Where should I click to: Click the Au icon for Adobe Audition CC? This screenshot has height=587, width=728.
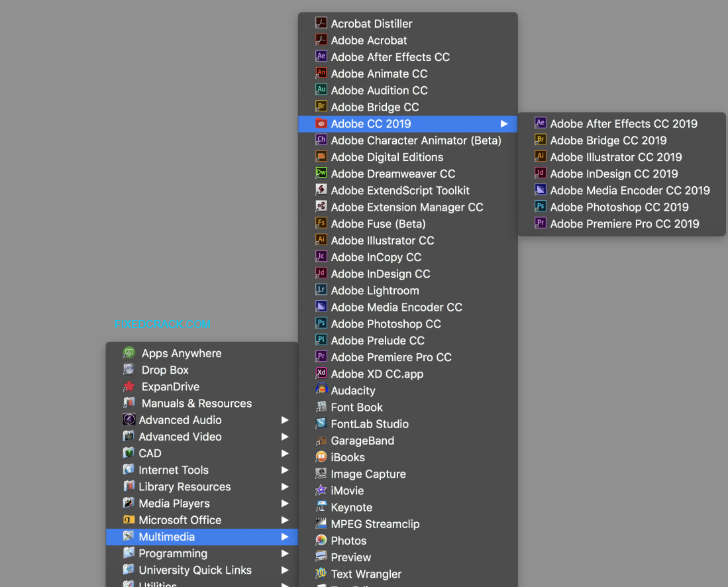(321, 89)
